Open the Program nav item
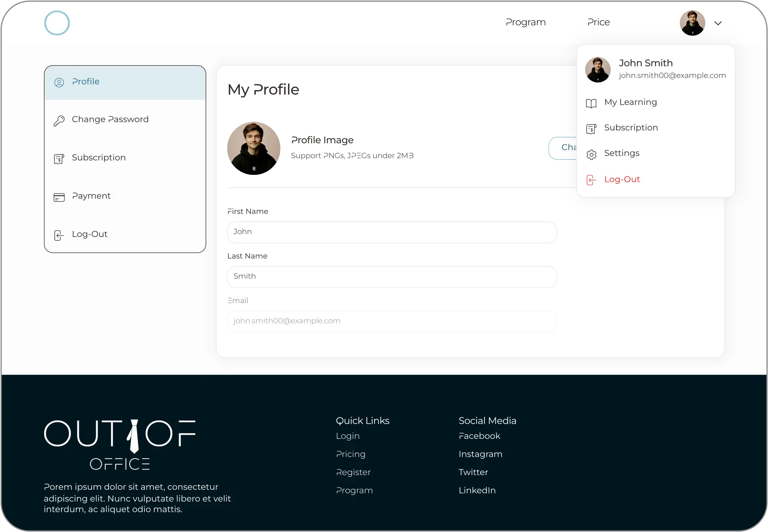The width and height of the screenshot is (768, 532). [x=526, y=23]
